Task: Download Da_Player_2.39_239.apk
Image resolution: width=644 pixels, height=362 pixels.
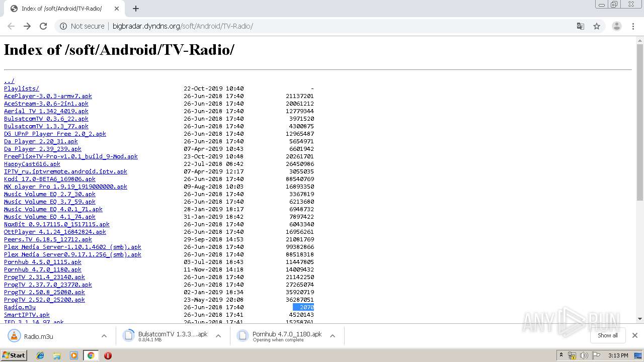Action: 43,149
